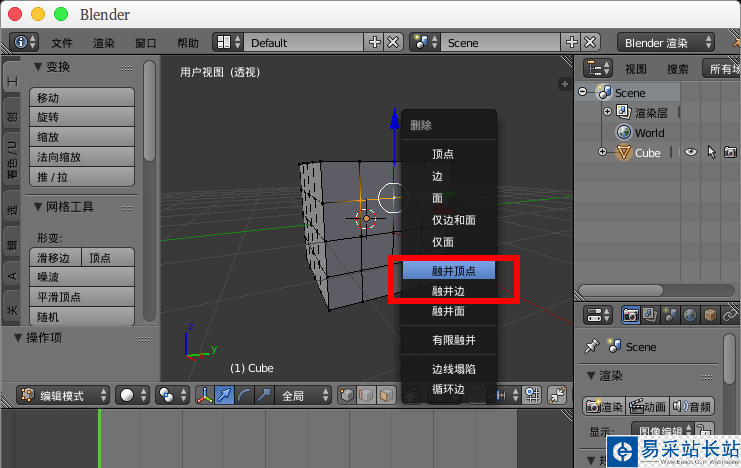
Task: Open the Render Layers properties tab
Action: point(650,315)
